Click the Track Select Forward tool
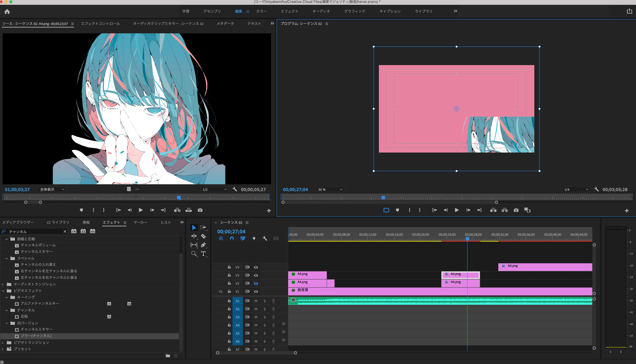This screenshot has height=364, width=636. coord(203,227)
